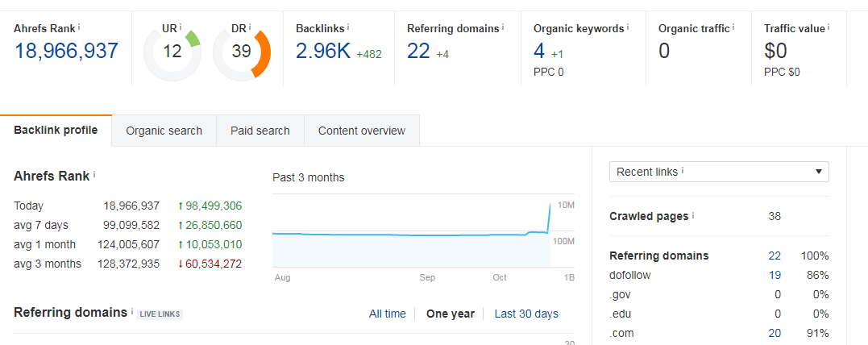This screenshot has height=345, width=868.
Task: Select the Last 30 days range
Action: tap(526, 314)
